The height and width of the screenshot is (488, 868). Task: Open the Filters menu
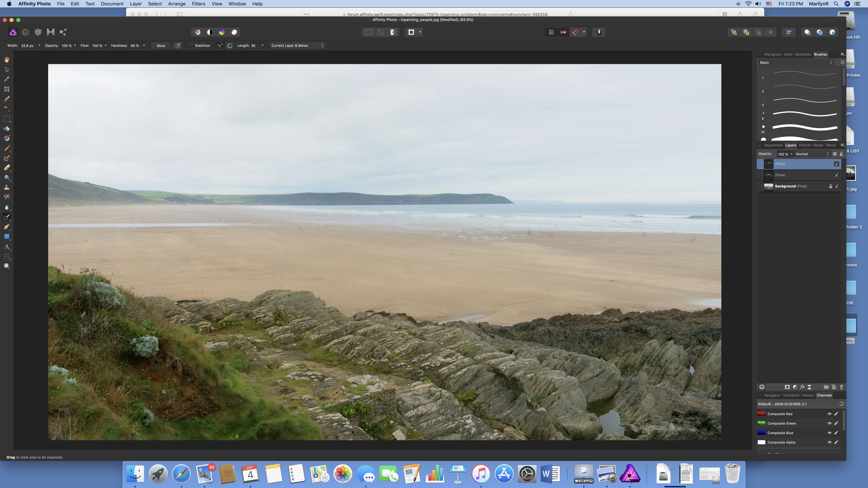click(x=199, y=4)
